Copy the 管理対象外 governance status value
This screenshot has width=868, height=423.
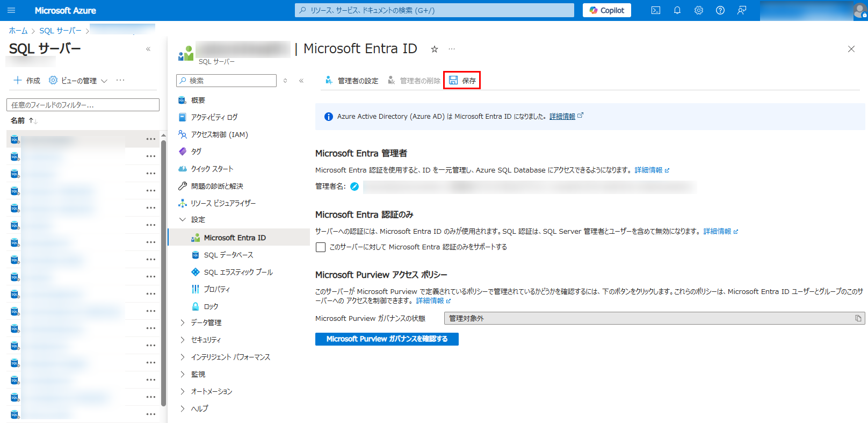[858, 318]
